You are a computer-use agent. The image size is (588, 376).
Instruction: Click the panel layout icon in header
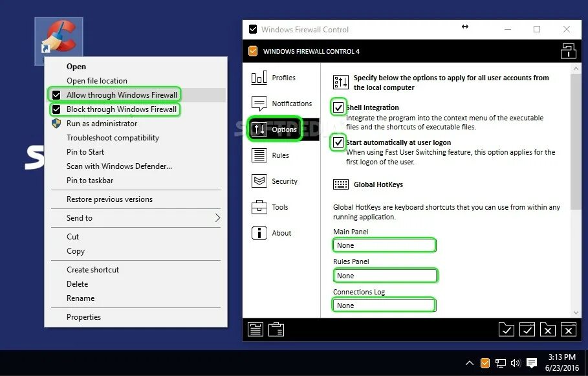[568, 51]
